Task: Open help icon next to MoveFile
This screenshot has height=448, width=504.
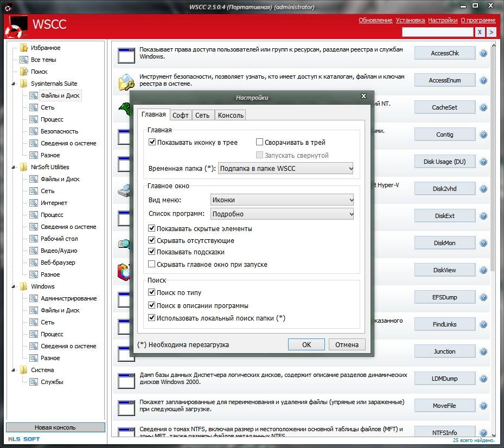Action: click(483, 406)
